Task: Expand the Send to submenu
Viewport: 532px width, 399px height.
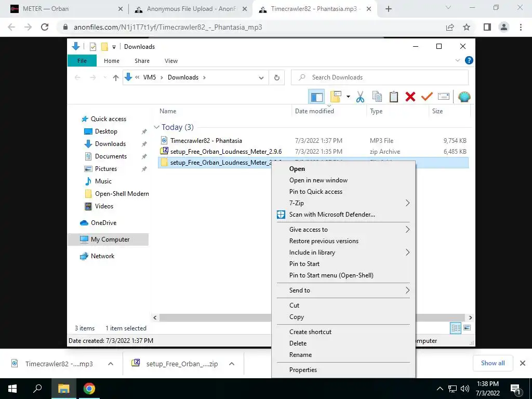Action: pos(343,290)
